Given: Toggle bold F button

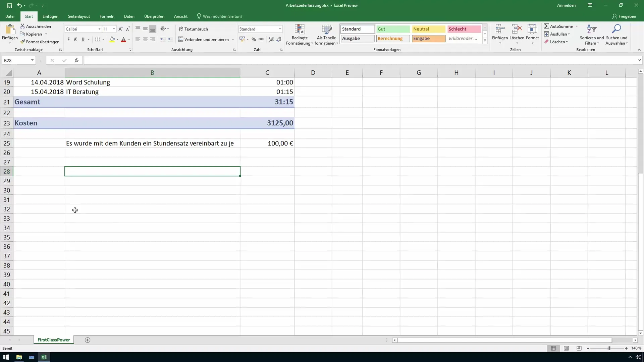Looking at the screenshot, I should [x=68, y=39].
